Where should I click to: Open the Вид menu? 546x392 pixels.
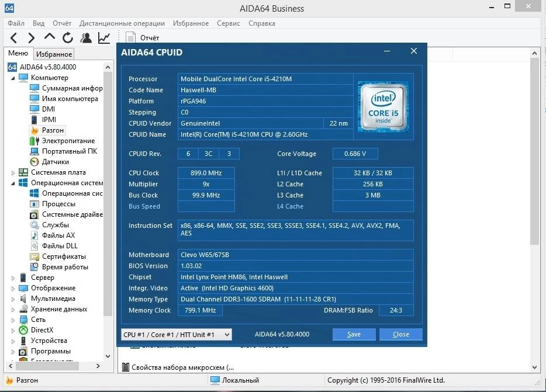point(39,23)
